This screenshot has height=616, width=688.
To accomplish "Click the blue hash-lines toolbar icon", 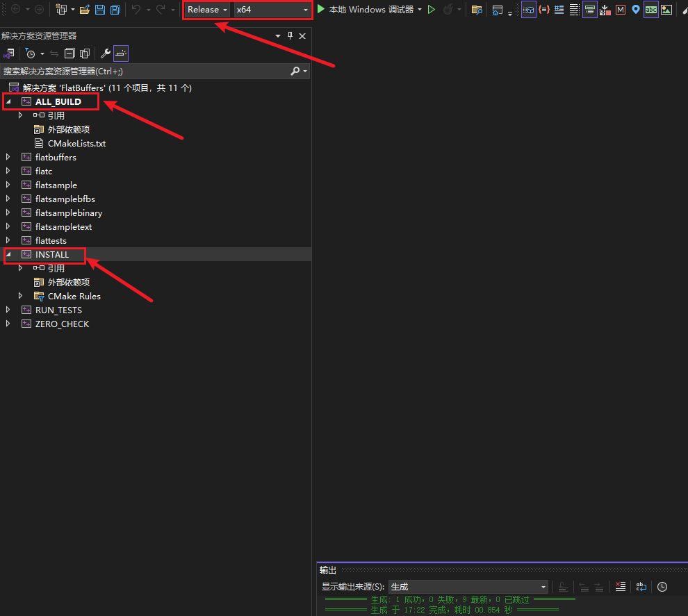I will click(559, 10).
